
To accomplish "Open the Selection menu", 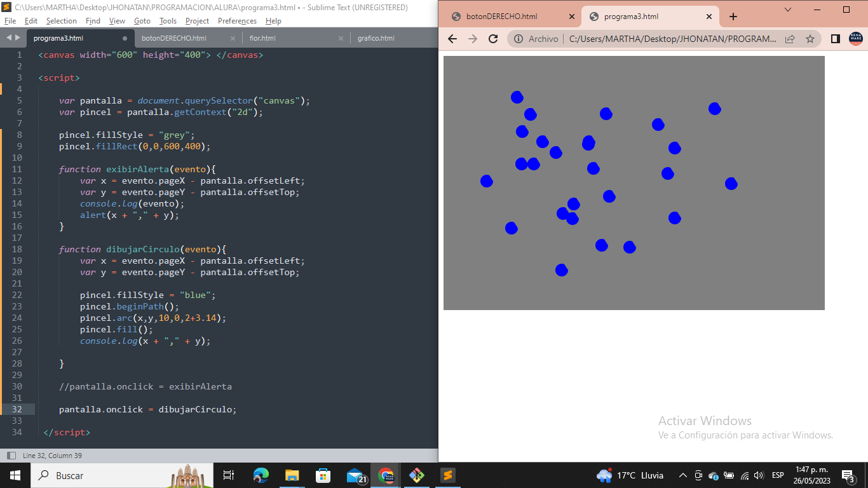I will coord(62,21).
